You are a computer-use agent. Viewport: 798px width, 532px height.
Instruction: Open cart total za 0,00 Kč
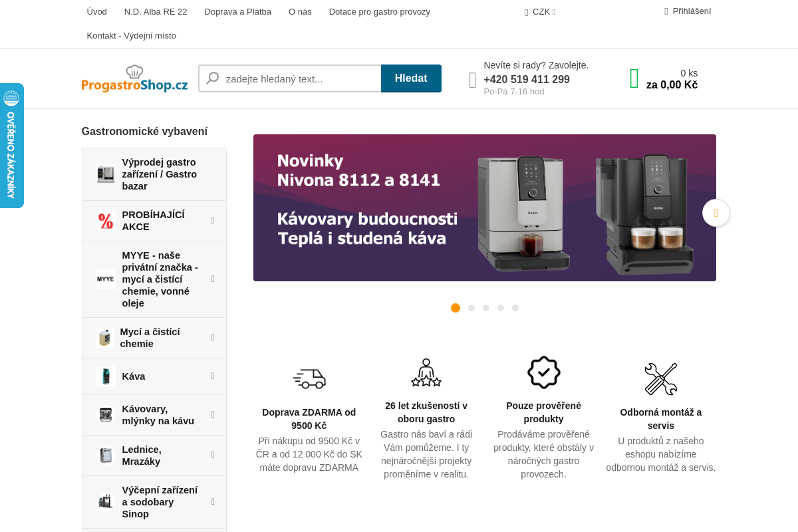[x=672, y=85]
